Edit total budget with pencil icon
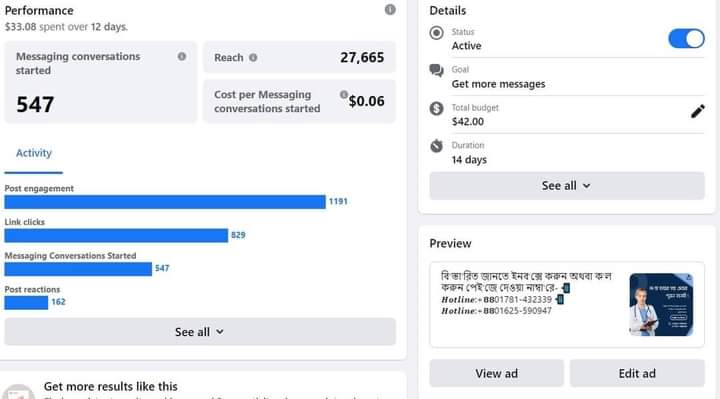 698,111
